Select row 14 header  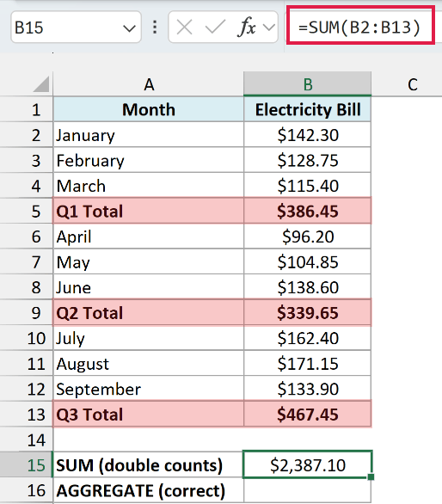27,439
